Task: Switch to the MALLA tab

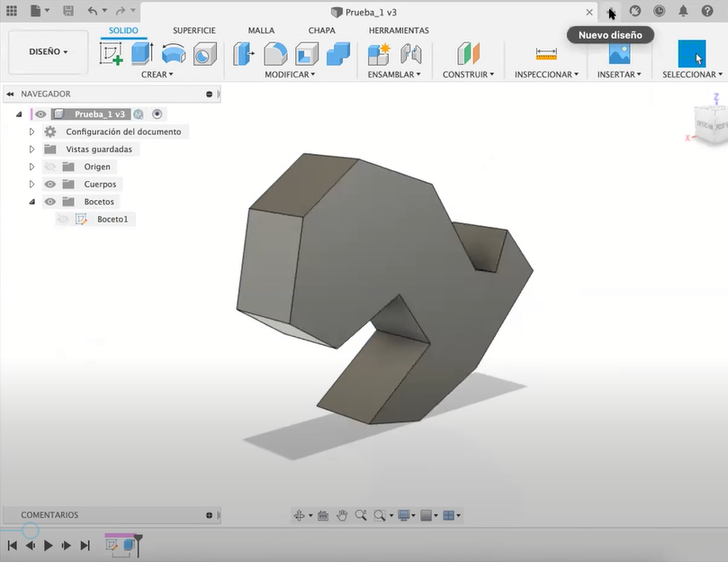Action: coord(261,31)
